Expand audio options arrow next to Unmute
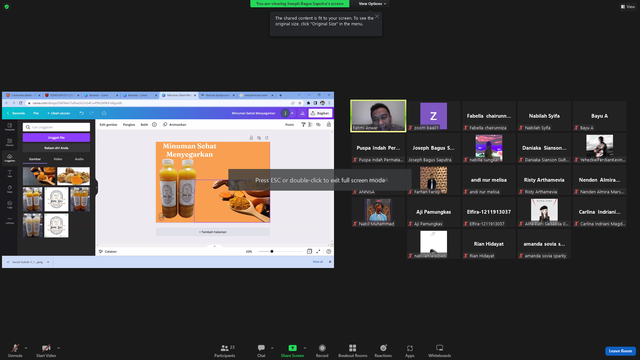Image resolution: width=640 pixels, height=360 pixels. click(x=26, y=348)
